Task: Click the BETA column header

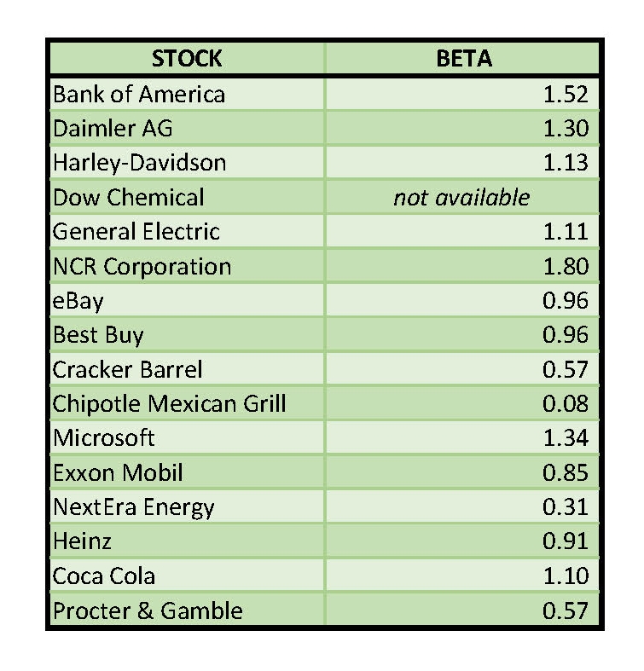Action: 463,58
